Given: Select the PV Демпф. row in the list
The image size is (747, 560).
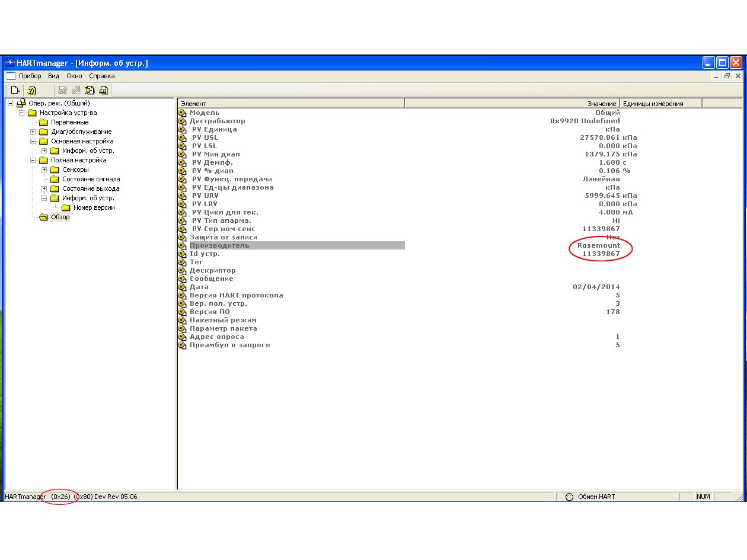Looking at the screenshot, I should (x=212, y=162).
